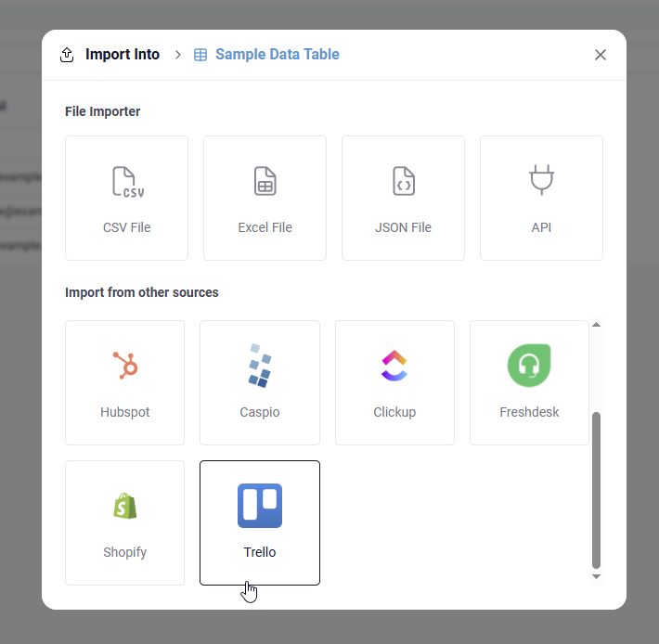Image resolution: width=659 pixels, height=644 pixels.
Task: Click the sources list scrollbar thumb
Action: coord(596,489)
